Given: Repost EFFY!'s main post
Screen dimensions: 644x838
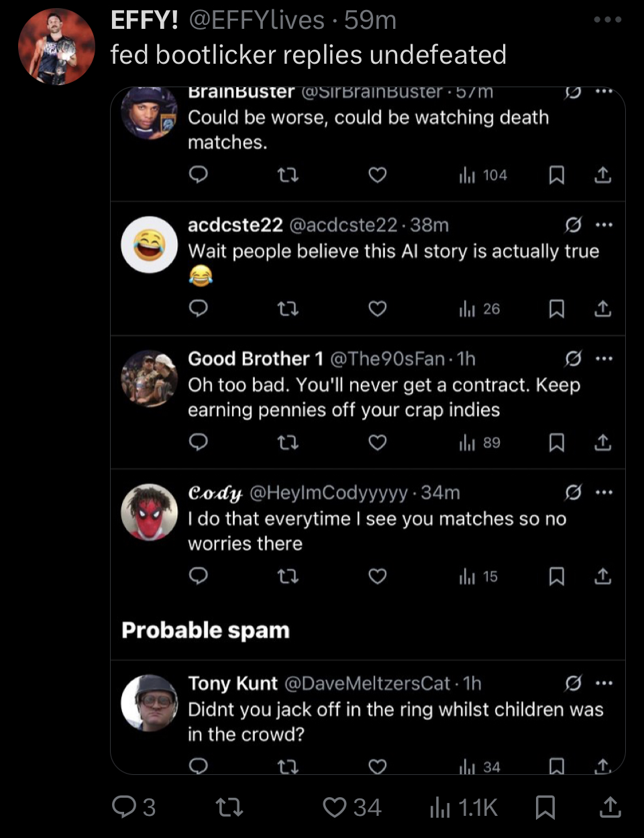Looking at the screenshot, I should (229, 806).
